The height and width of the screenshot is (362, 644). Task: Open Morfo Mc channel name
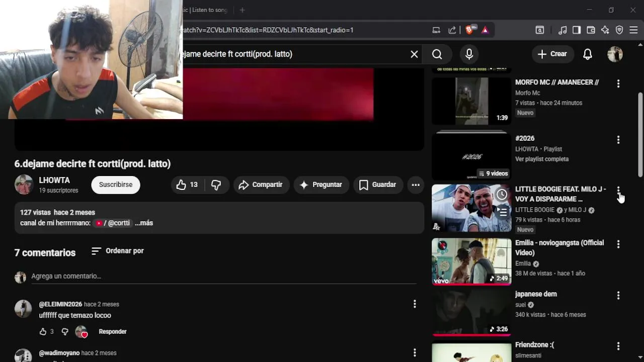(x=528, y=93)
